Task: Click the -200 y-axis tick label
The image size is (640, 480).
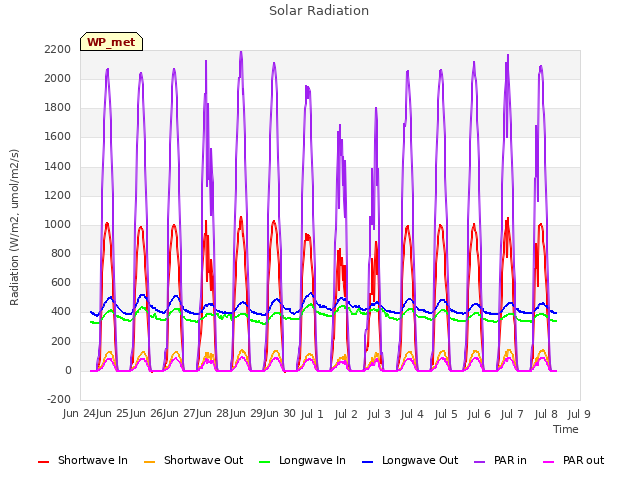Action: pos(59,399)
